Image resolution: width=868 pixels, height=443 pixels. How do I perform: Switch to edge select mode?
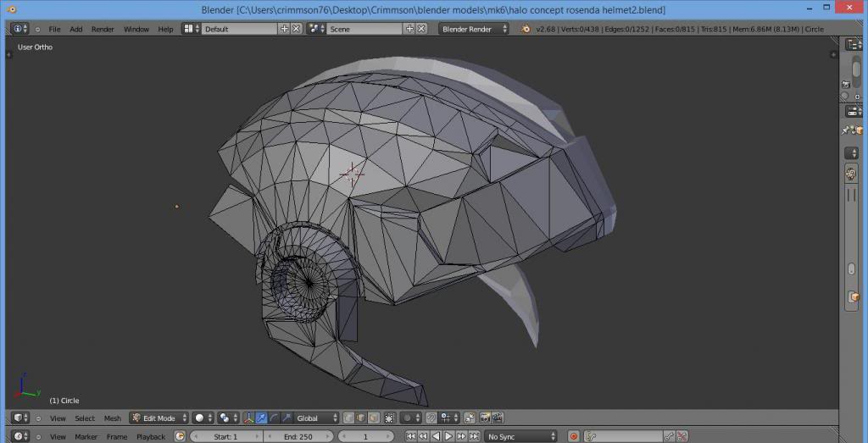(x=361, y=418)
